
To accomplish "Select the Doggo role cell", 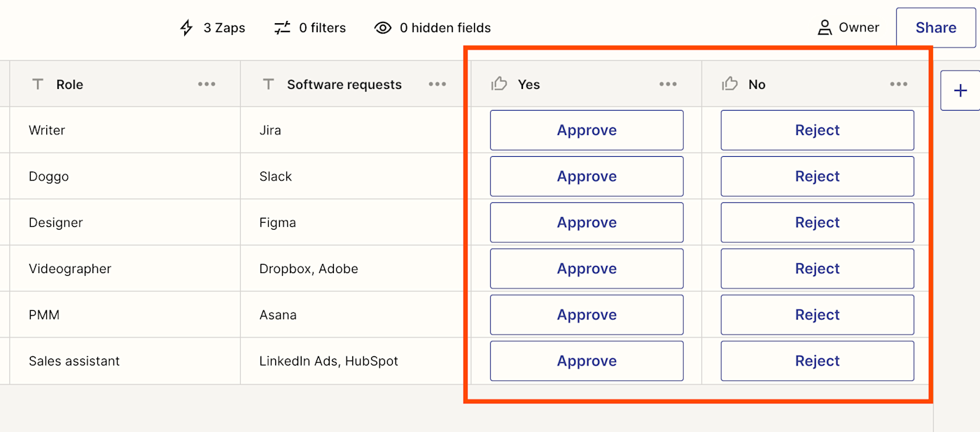I will [125, 176].
